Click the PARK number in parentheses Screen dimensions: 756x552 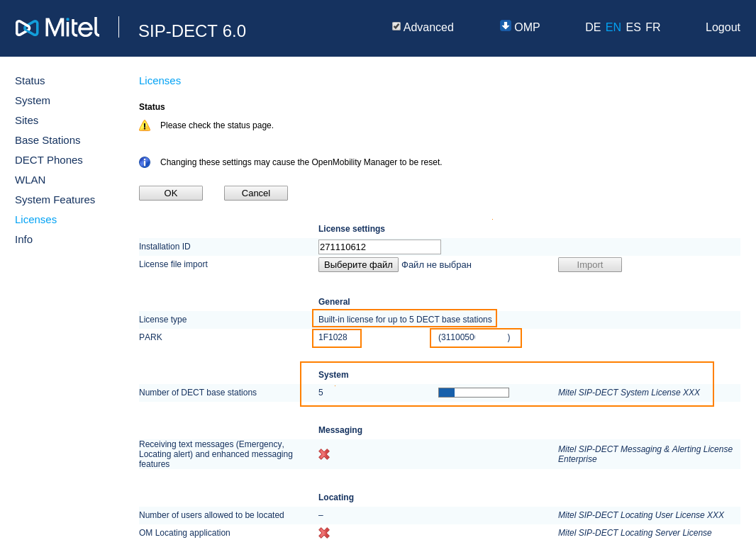click(474, 337)
